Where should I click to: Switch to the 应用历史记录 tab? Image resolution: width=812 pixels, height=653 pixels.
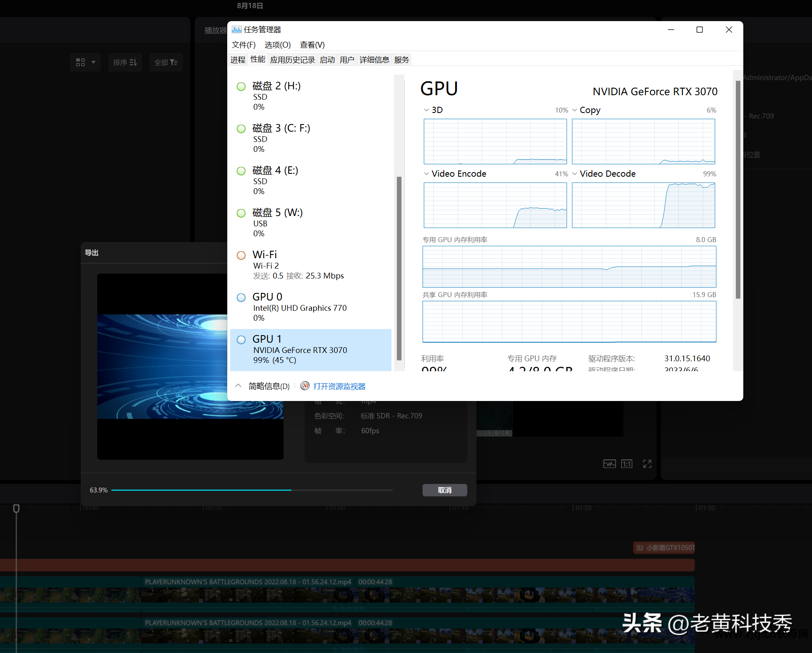pyautogui.click(x=293, y=60)
